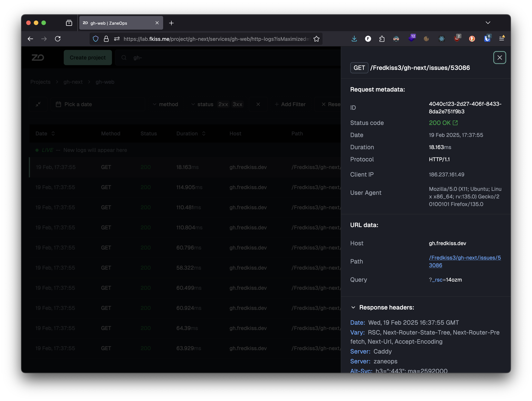Open the purple extension with badge 12
This screenshot has height=401, width=532.
point(412,38)
